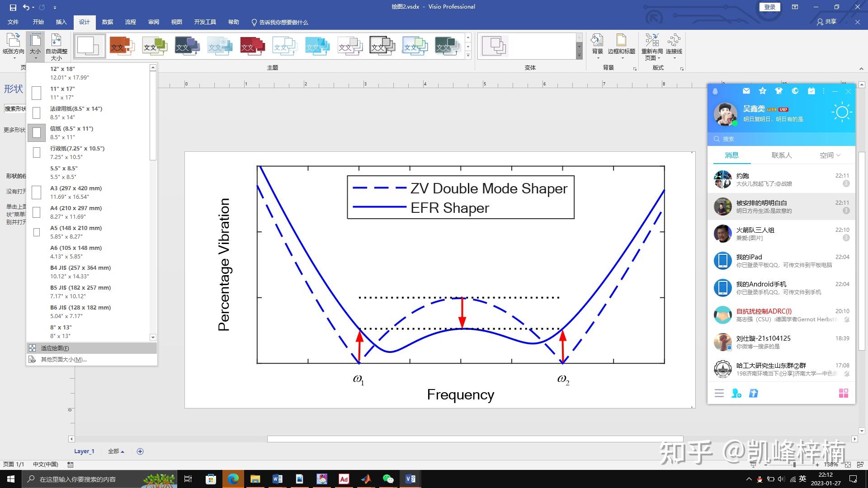868x488 pixels.
Task: Switch to the Insert (插入) ribbon tab
Action: [x=61, y=22]
